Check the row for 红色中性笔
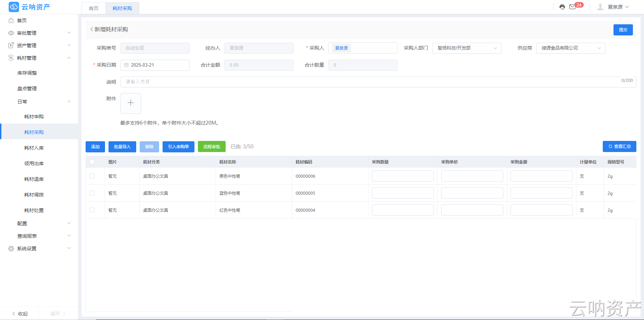644x320 pixels. (92, 210)
